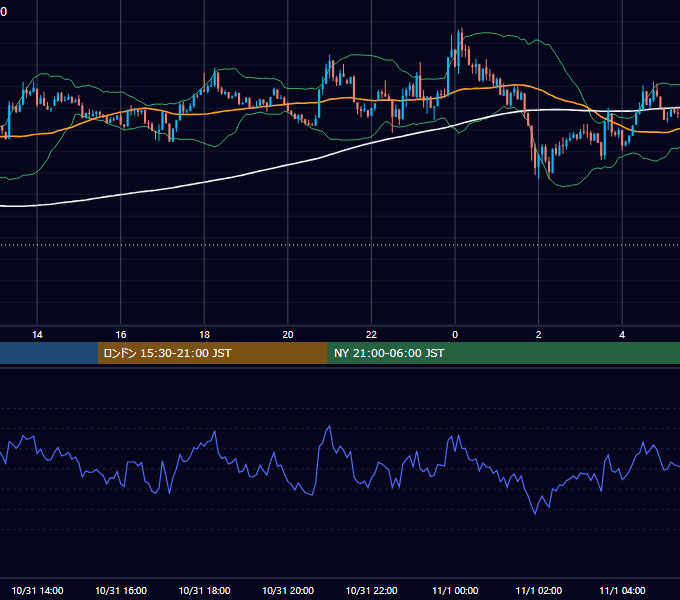Click the 14 hour axis label
The width and height of the screenshot is (680, 600).
tap(37, 335)
